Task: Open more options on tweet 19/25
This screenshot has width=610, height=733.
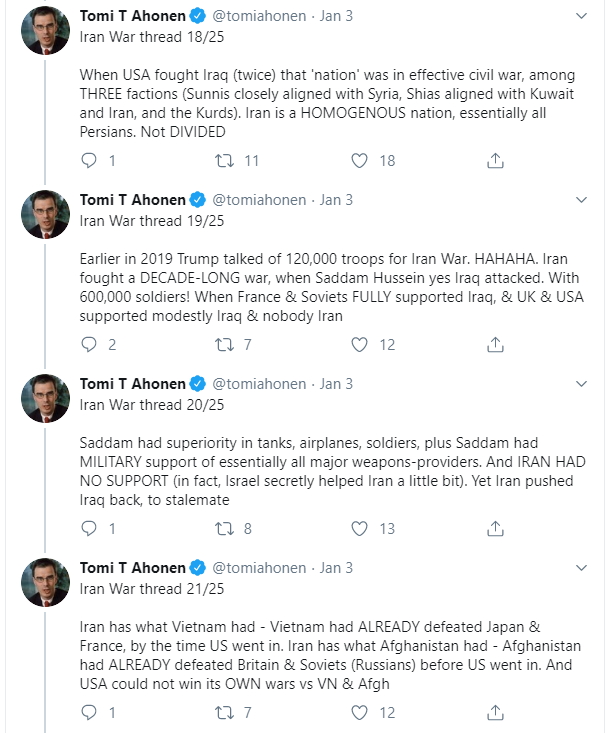Action: coord(581,200)
